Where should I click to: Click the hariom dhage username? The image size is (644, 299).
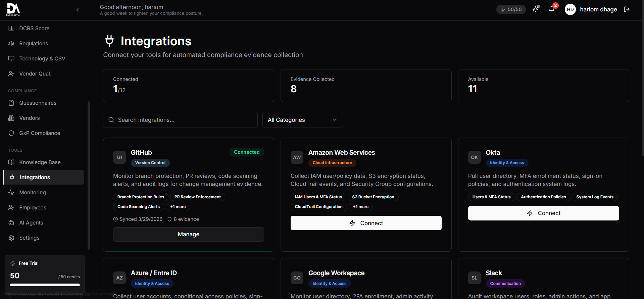tap(598, 9)
